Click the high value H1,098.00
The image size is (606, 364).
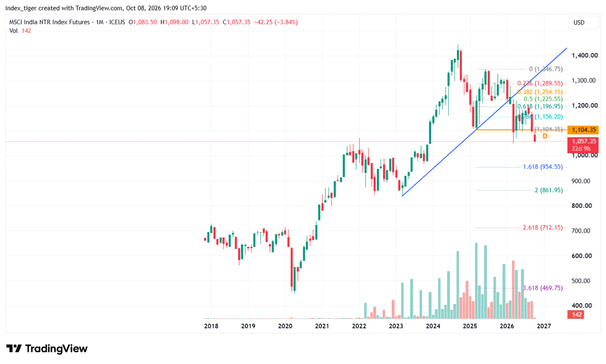[174, 22]
